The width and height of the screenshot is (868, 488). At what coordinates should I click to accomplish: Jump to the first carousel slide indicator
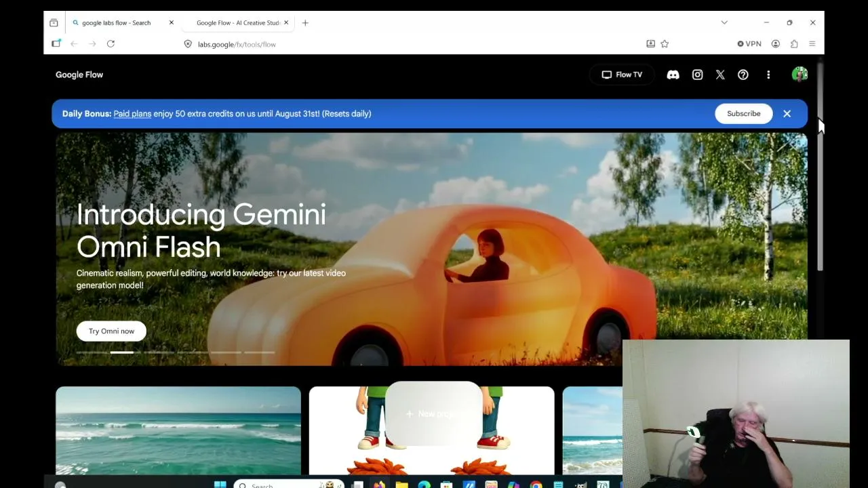(x=92, y=352)
